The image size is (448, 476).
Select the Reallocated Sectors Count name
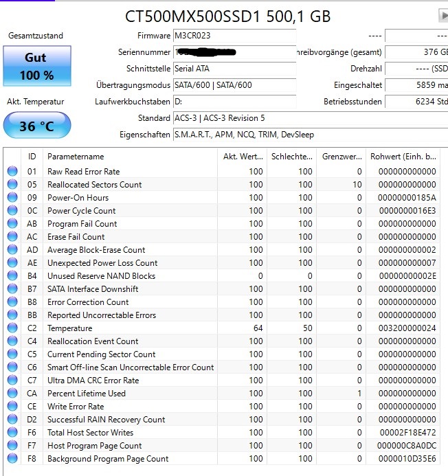pyautogui.click(x=94, y=185)
